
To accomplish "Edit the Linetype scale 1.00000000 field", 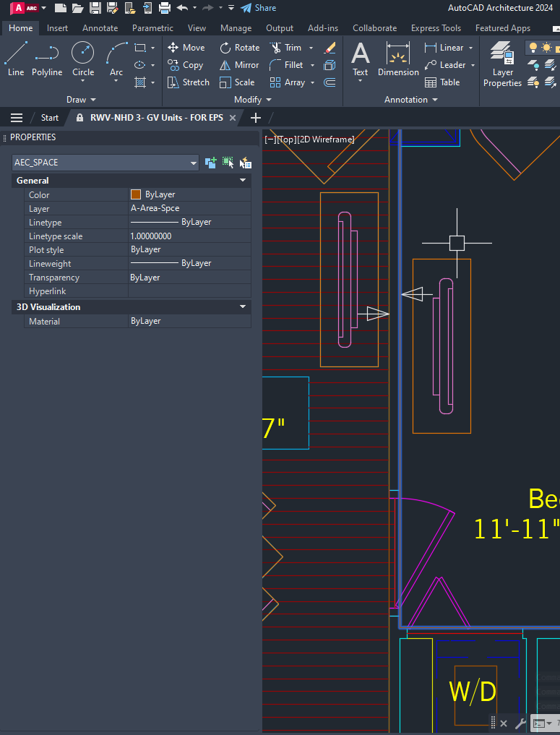I will (x=190, y=236).
